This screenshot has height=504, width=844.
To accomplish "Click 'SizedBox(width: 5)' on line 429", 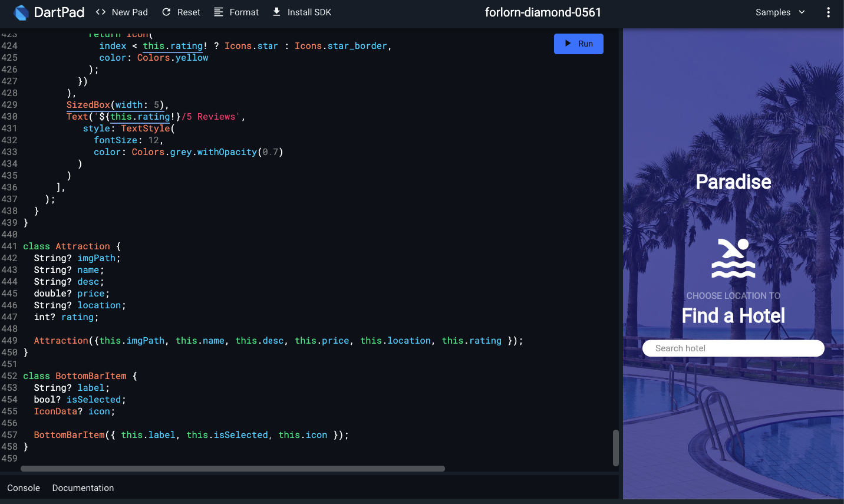I will click(x=116, y=105).
